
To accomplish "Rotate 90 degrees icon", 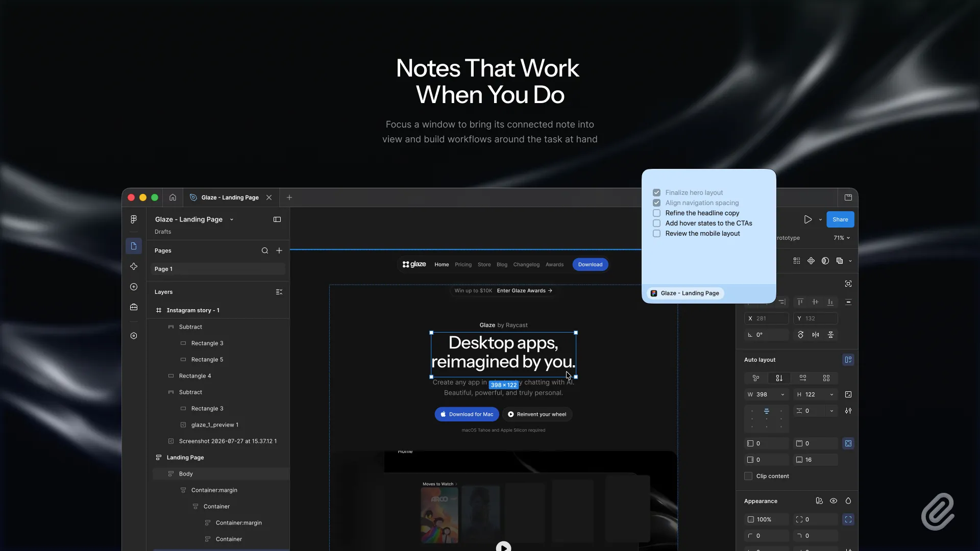I will pos(800,335).
